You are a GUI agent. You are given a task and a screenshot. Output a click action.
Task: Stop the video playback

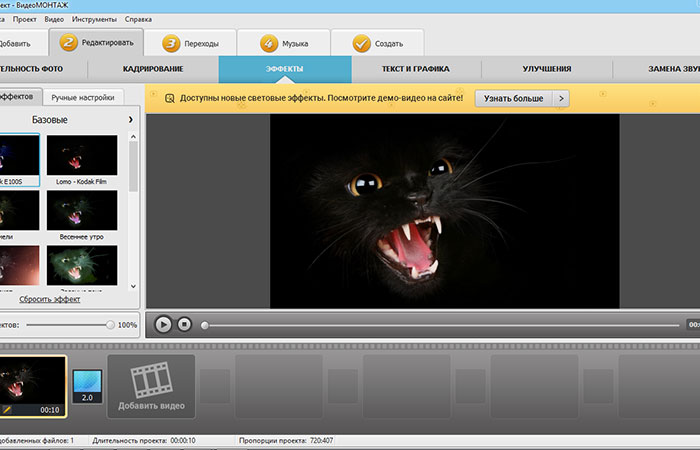[x=184, y=325]
